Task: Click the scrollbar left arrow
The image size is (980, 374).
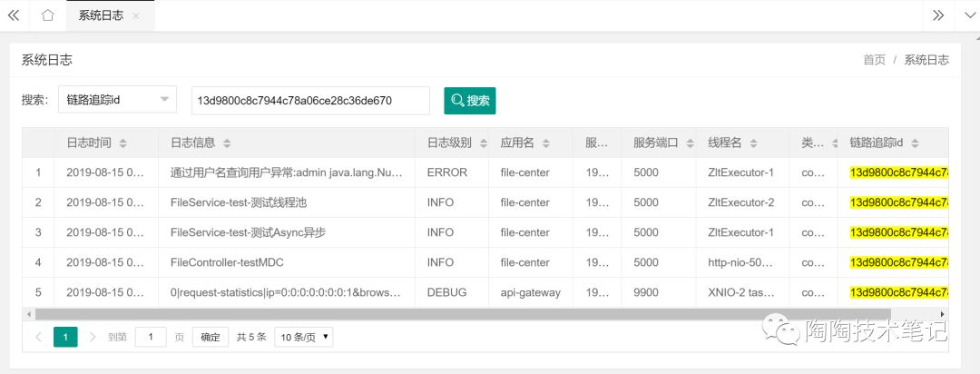Action: point(28,314)
